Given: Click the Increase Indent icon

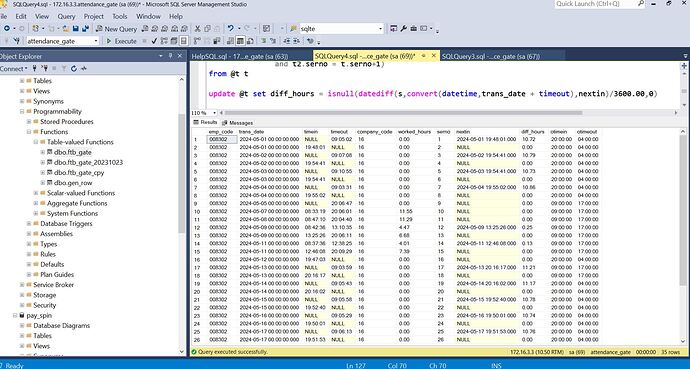Looking at the screenshot, I should click(x=296, y=41).
